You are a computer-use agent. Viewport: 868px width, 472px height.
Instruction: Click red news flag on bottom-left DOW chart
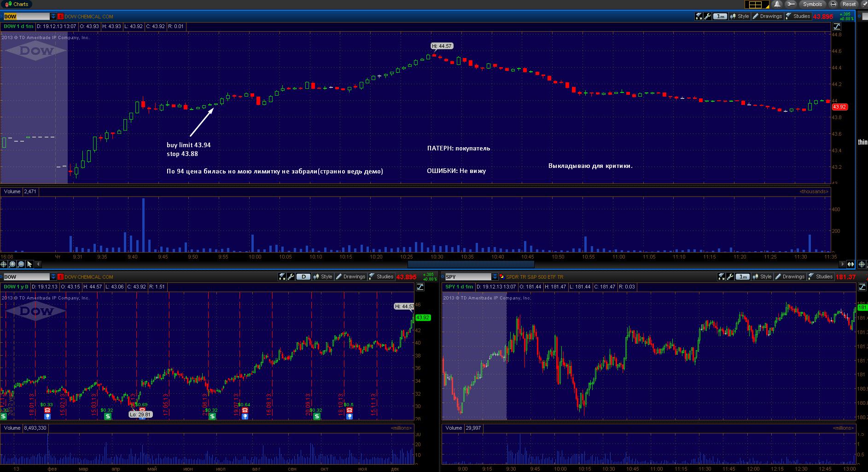[60, 277]
